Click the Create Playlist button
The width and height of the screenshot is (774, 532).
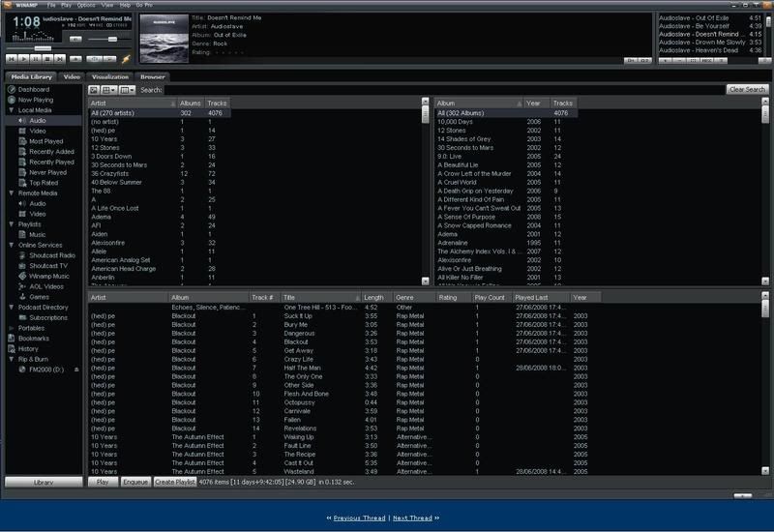175,482
